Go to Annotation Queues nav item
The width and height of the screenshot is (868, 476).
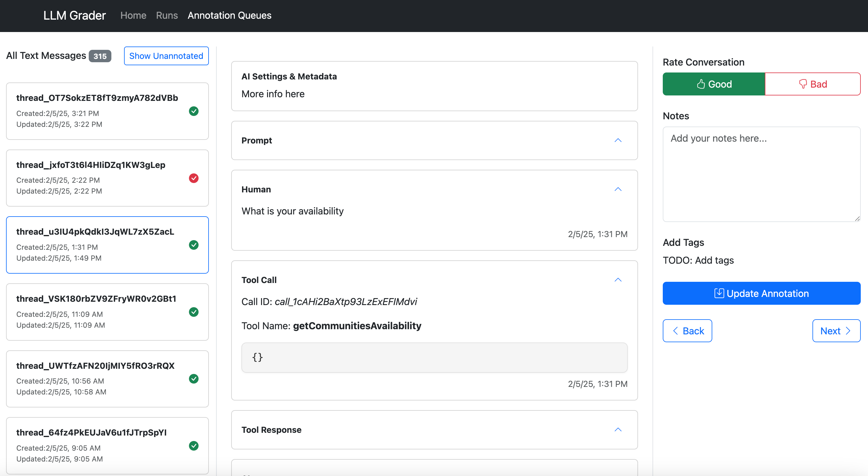click(229, 15)
